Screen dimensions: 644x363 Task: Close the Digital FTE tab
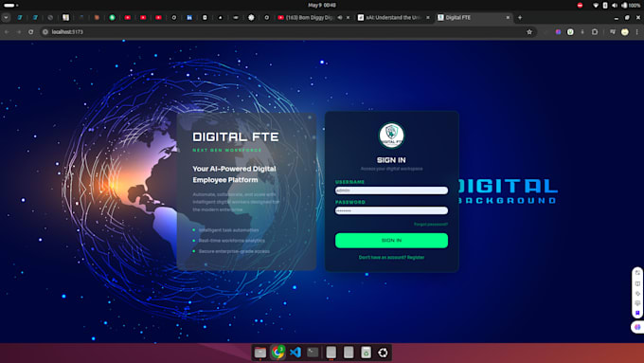pos(508,18)
